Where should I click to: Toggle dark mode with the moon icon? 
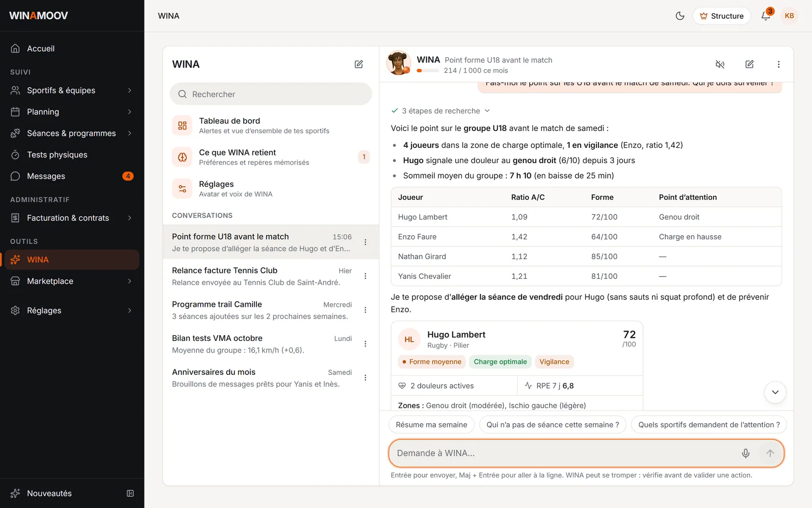(x=680, y=16)
